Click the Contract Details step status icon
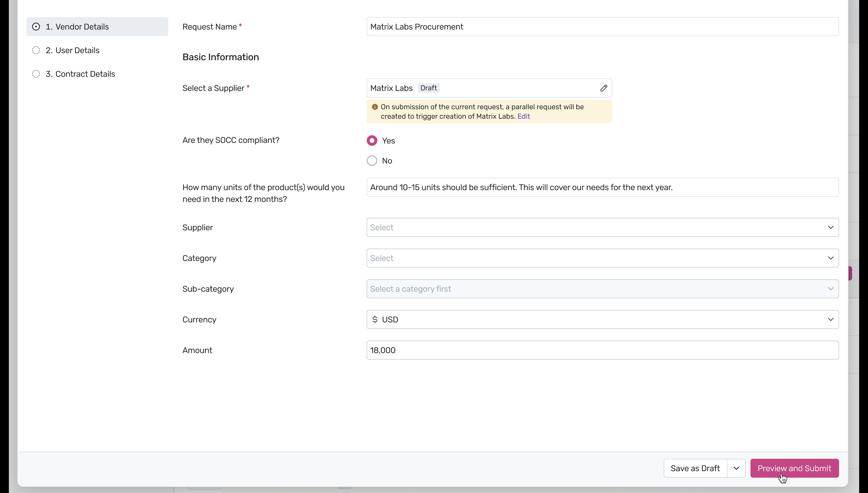 click(36, 74)
